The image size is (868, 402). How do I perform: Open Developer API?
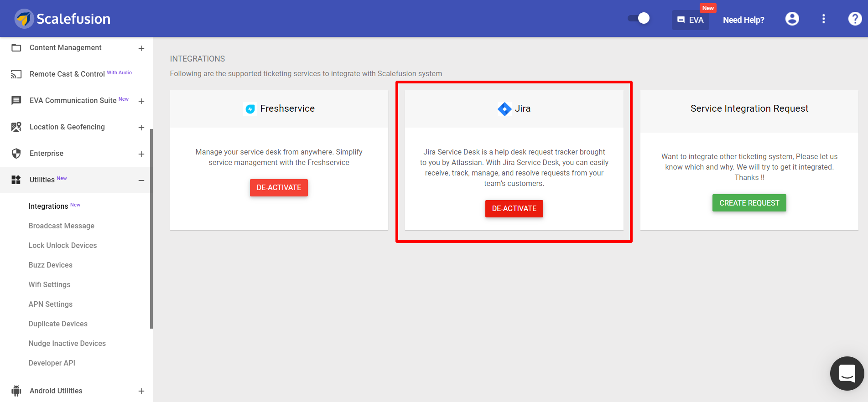[52, 363]
